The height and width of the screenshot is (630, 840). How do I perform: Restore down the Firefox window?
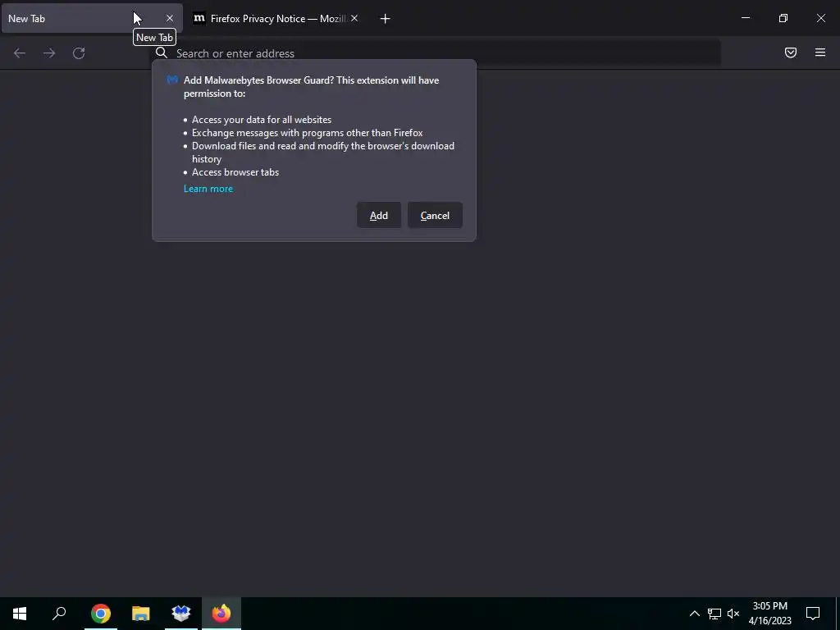coord(783,18)
